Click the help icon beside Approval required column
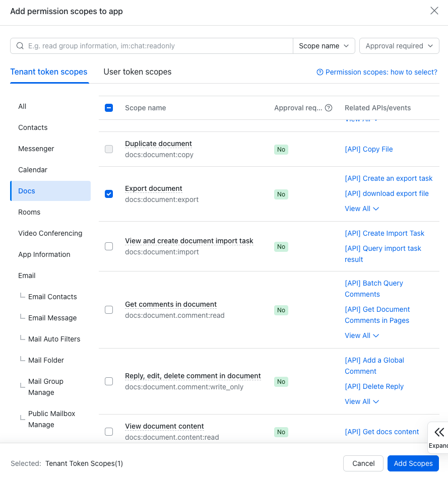This screenshot has height=477, width=448. 329,108
